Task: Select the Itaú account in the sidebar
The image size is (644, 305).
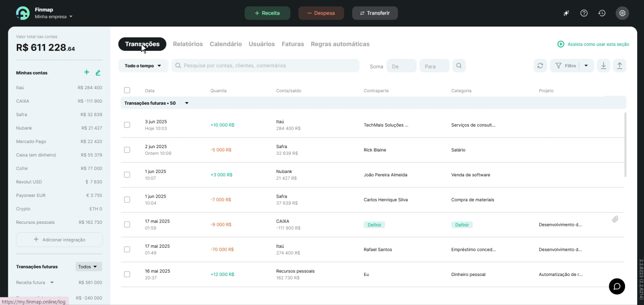Action: 59,88
